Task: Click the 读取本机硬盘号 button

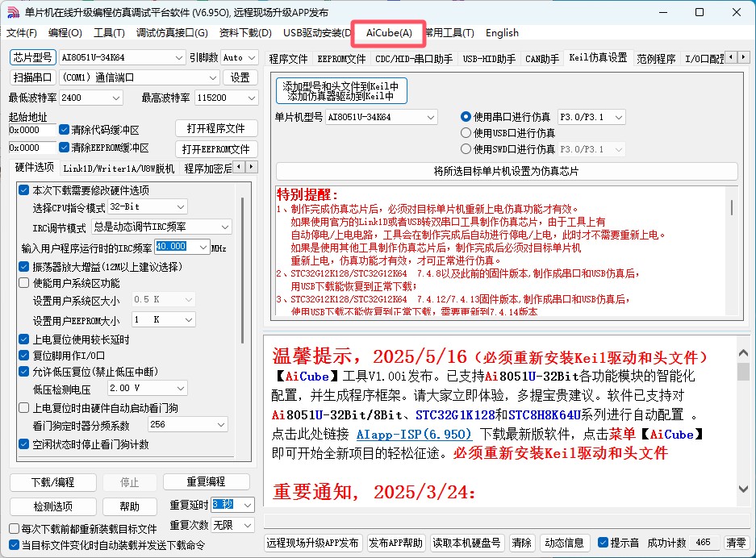Action: click(x=466, y=543)
